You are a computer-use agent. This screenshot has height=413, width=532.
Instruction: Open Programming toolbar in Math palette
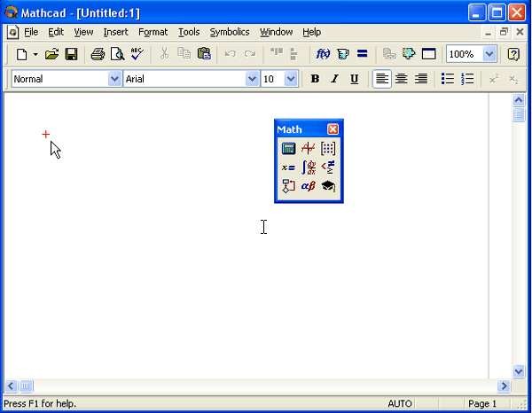click(288, 186)
